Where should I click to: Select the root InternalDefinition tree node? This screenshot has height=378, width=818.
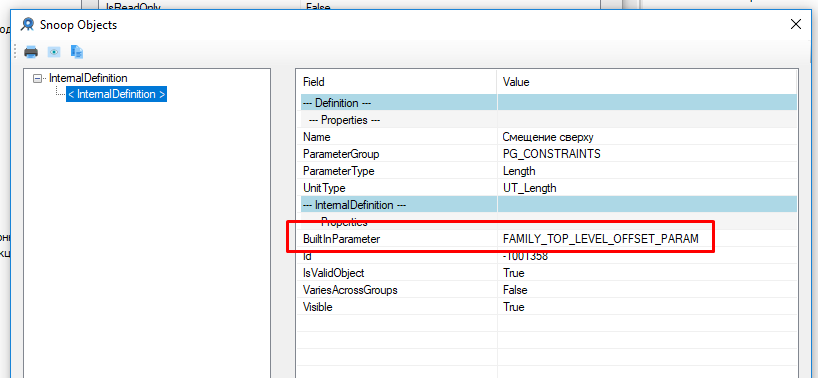point(88,78)
